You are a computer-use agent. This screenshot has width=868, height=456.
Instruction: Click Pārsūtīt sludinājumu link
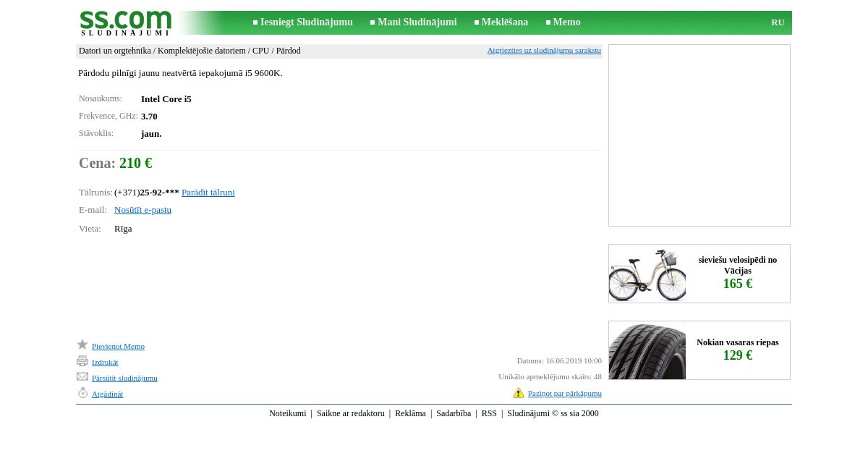(x=124, y=379)
